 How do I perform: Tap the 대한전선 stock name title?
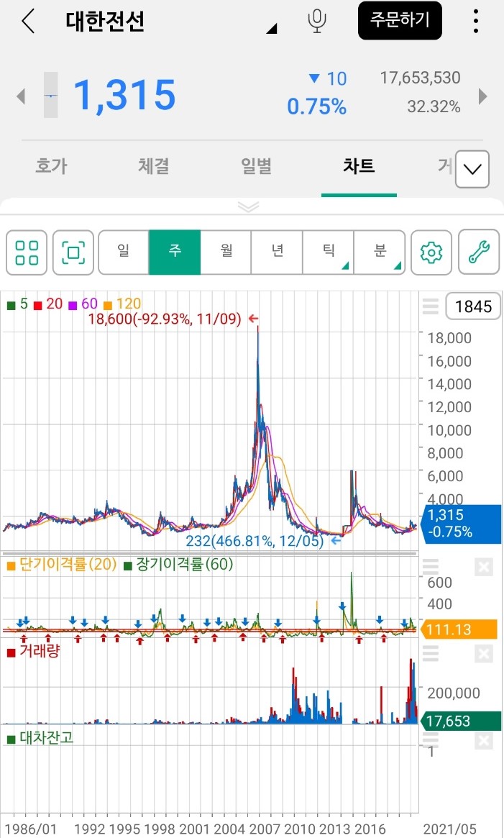pos(105,22)
